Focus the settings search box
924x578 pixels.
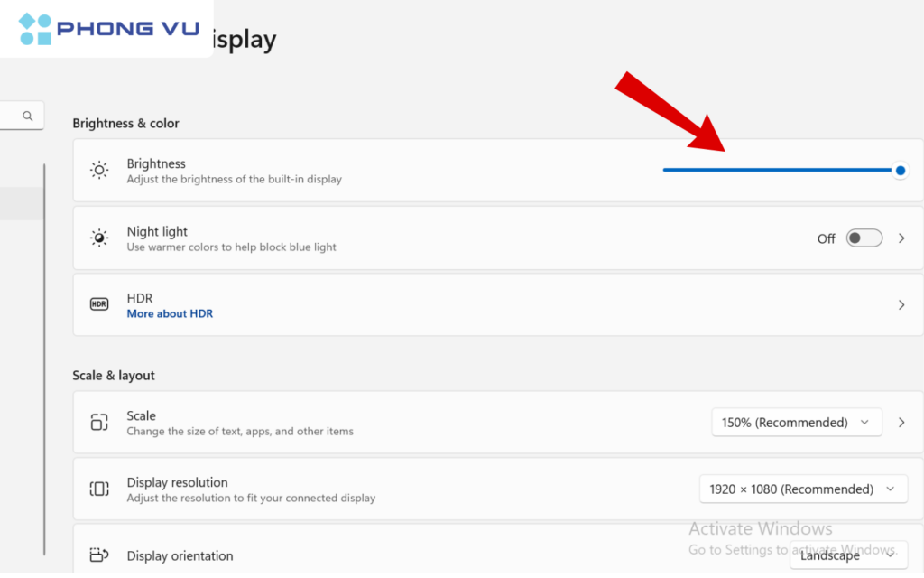[13, 116]
